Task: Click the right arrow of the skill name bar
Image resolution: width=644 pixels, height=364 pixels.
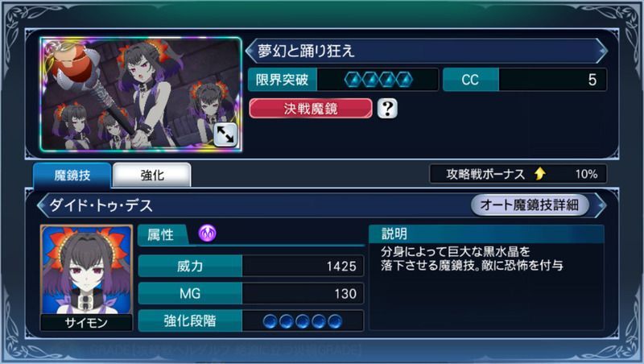Action: pyautogui.click(x=601, y=205)
